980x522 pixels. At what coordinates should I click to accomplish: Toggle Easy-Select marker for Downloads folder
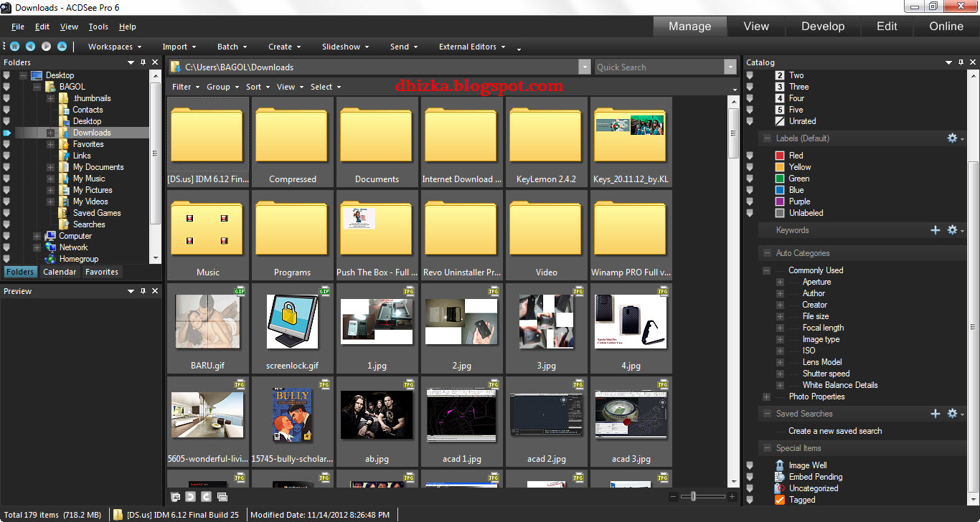tap(7, 133)
